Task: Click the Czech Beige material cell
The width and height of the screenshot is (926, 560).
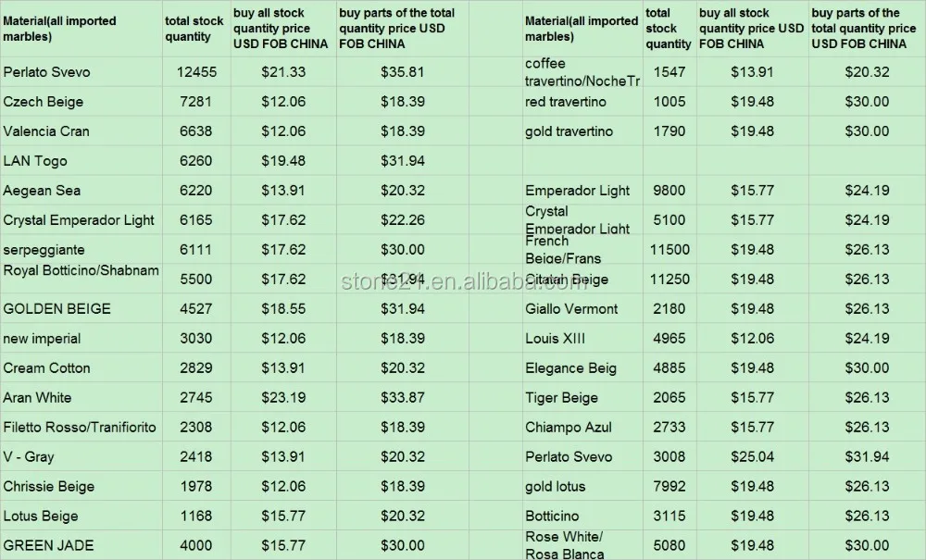Action: 44,102
